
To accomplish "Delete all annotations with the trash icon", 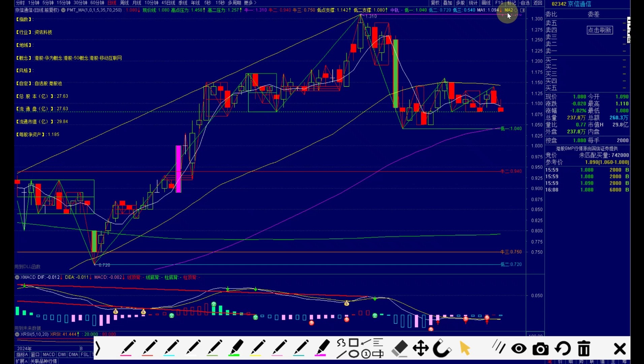I will [x=584, y=348].
